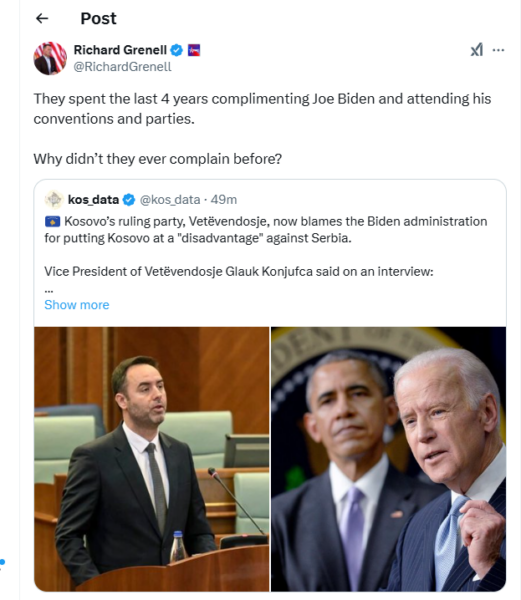The image size is (521, 600).
Task: Open the @RichardGrenell handle link
Action: 122,67
